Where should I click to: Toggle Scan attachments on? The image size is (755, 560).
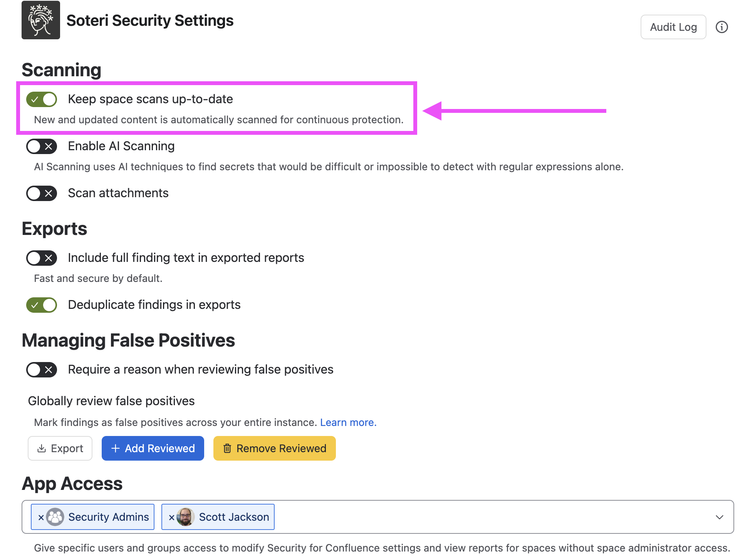(x=42, y=193)
